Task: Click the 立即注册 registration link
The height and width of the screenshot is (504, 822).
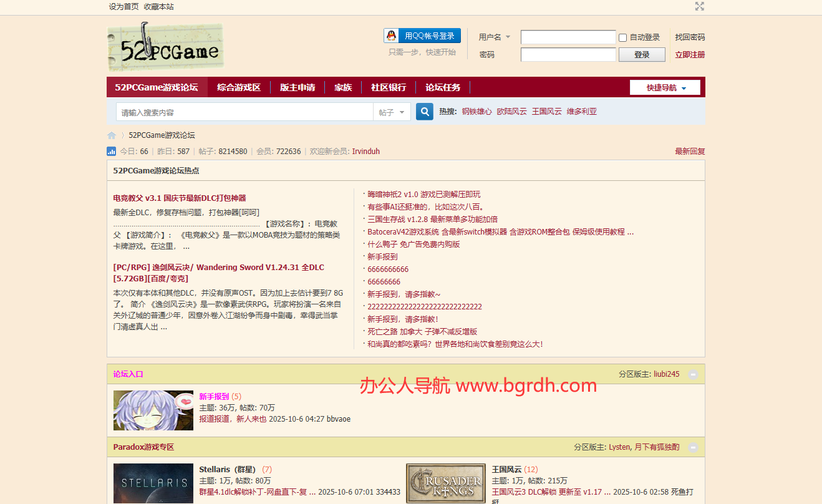Action: 690,54
